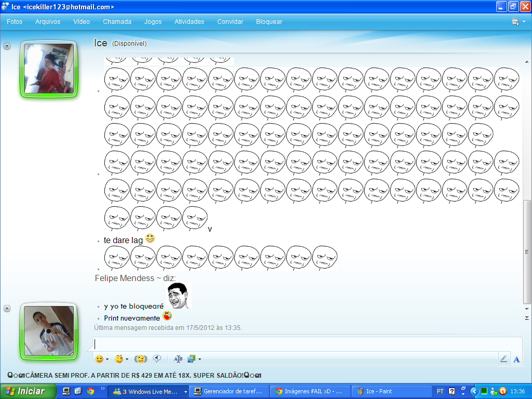
Task: Click the Yao Ming meme face emoticon
Action: [x=179, y=296]
